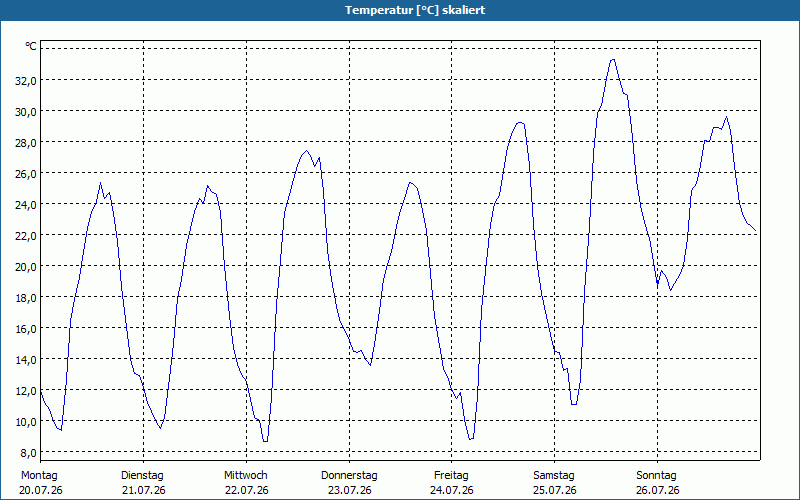
Task: Click the 26,0 axis label
Action: pos(26,174)
